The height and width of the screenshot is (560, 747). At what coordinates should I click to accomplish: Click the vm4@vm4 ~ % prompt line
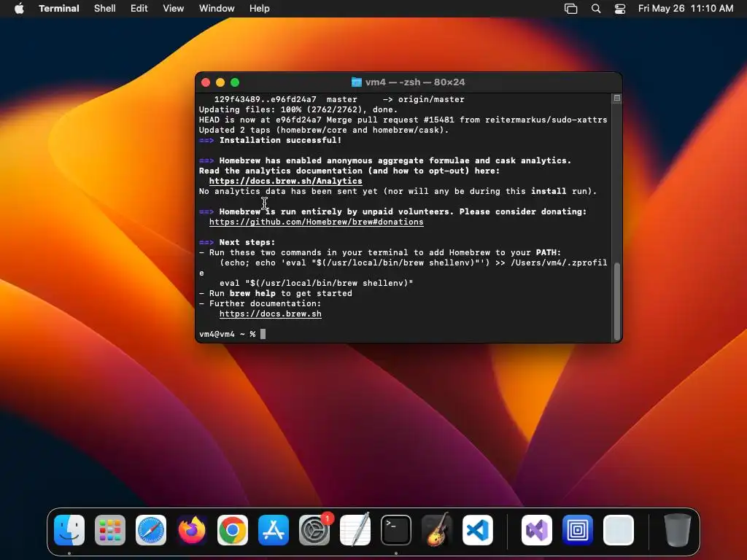pos(232,334)
